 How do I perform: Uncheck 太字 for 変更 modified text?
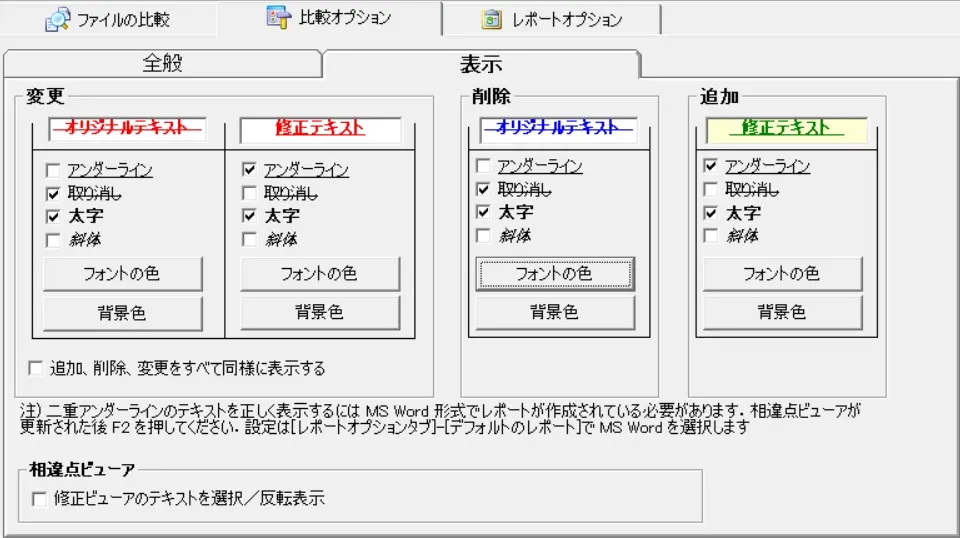[x=249, y=216]
